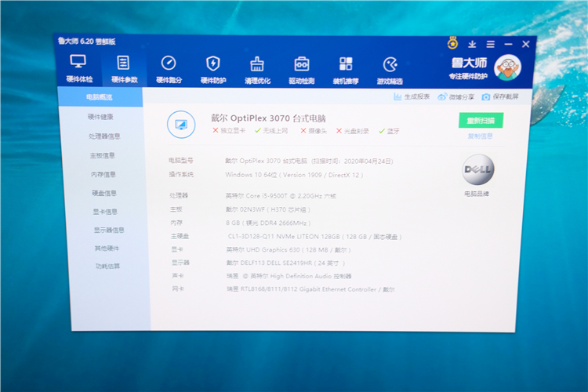Open 清理优化 broom icon

[257, 64]
